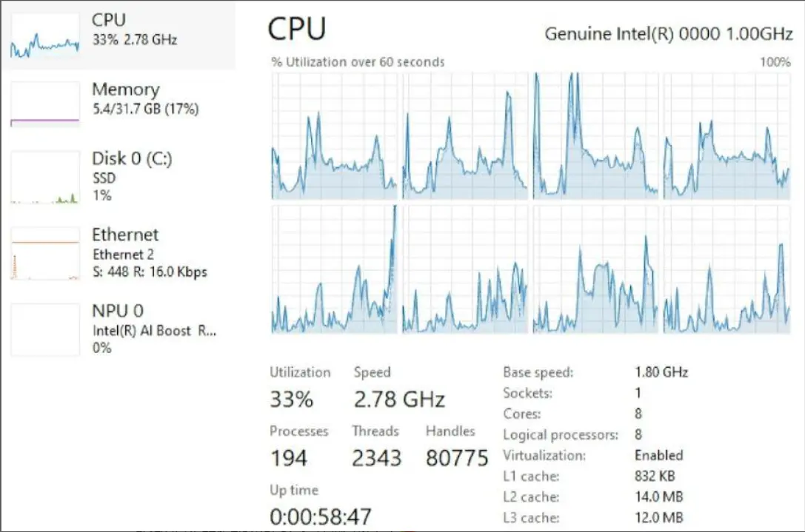
Task: Click the fourth core graph in top row
Action: tap(726, 136)
